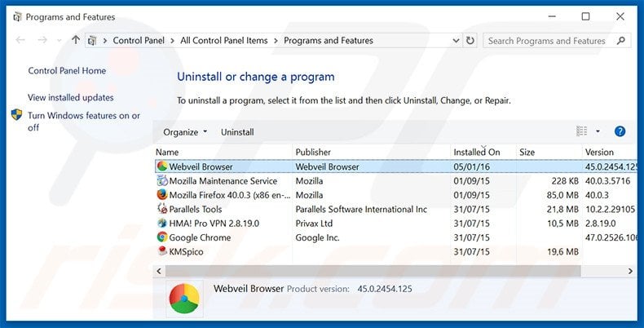Click the Webveil Browser row icon
This screenshot has height=328, width=644.
(162, 166)
